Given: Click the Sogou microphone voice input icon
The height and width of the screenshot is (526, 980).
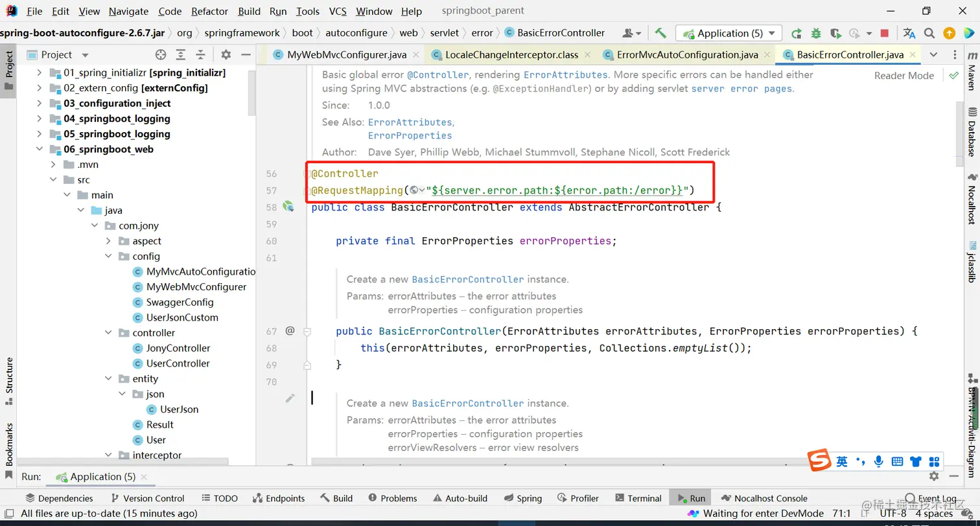Looking at the screenshot, I should (879, 461).
